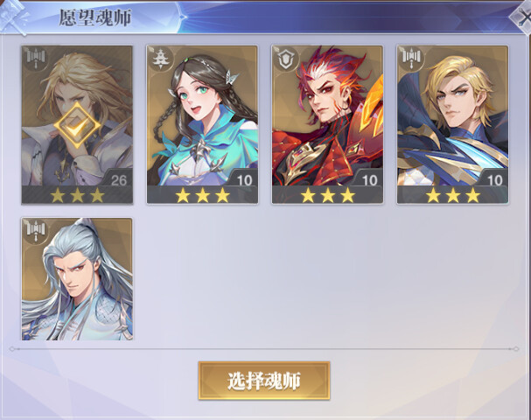Click the 愿望魂师 title header

[95, 17]
